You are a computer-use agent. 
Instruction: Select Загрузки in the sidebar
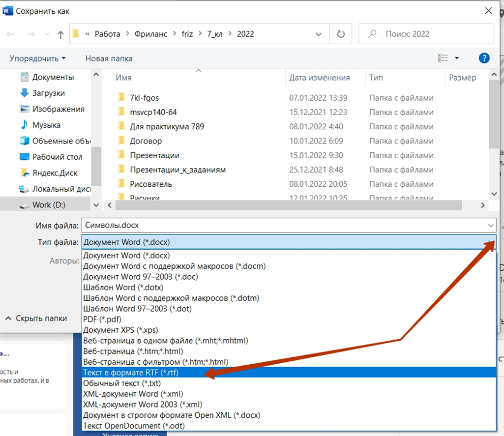click(x=43, y=93)
